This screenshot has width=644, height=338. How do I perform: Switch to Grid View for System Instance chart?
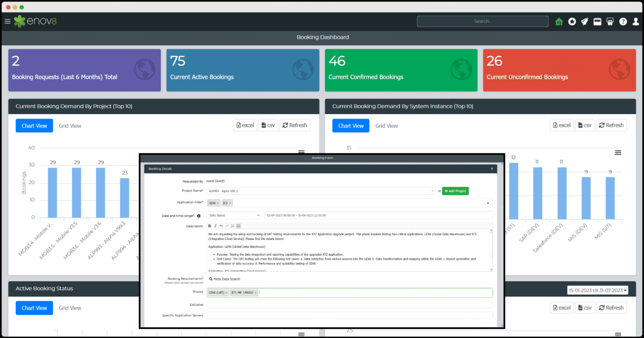(386, 125)
